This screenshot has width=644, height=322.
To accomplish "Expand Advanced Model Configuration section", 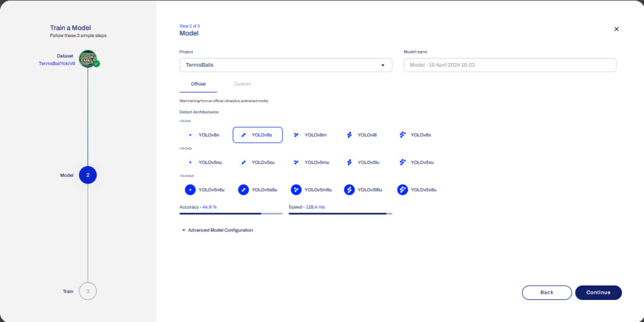I will (217, 230).
